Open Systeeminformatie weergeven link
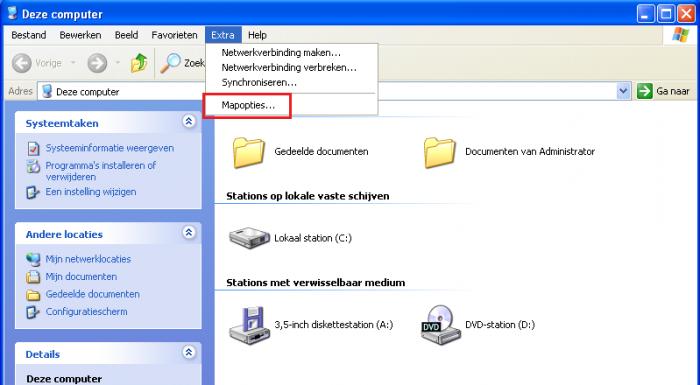 coord(110,148)
